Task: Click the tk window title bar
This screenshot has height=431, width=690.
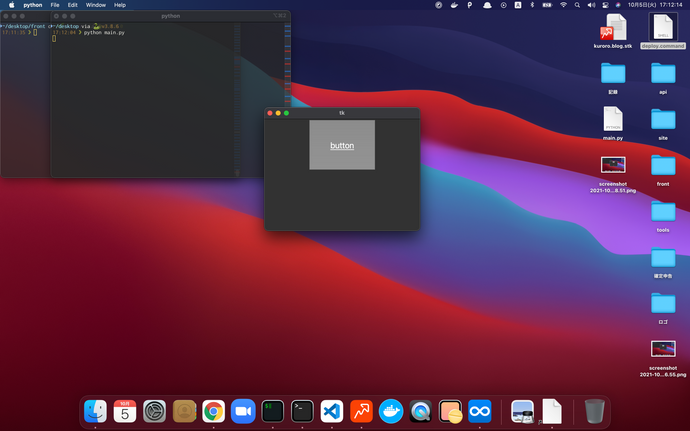Action: point(342,113)
